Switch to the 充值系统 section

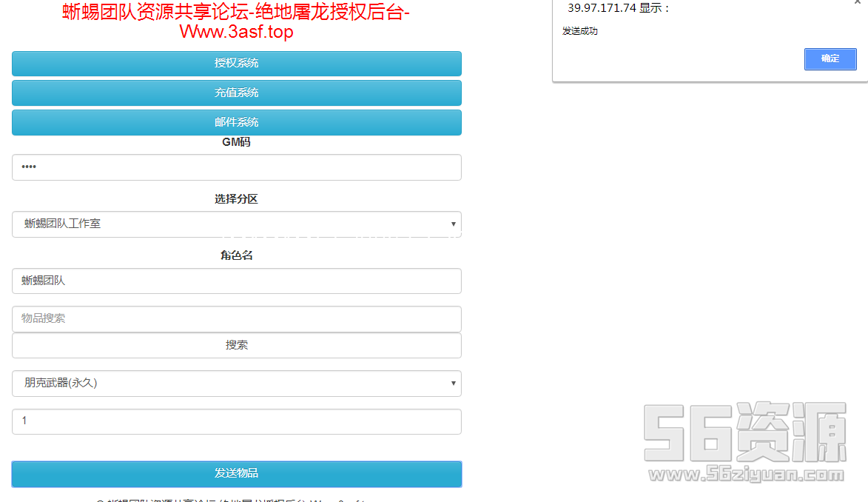pos(237,93)
